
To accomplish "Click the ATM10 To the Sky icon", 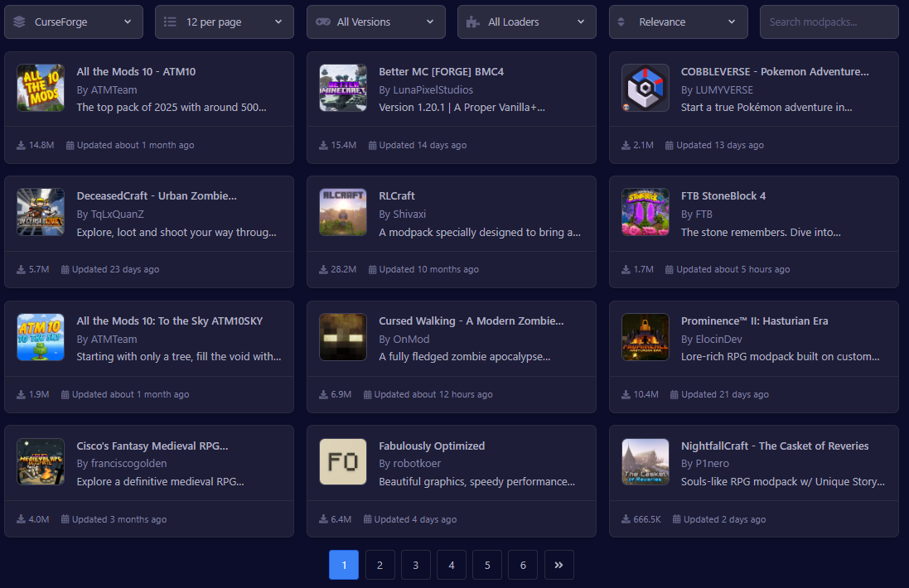I will 41,337.
